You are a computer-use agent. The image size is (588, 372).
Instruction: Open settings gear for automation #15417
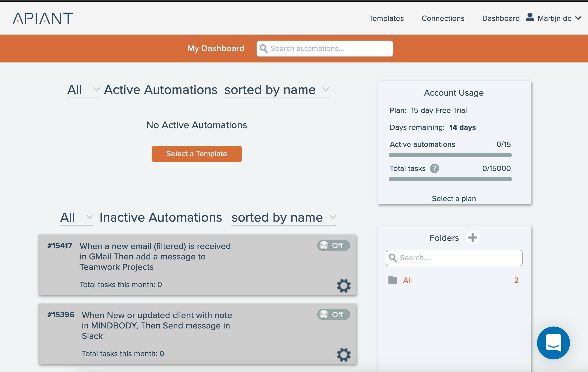[344, 286]
